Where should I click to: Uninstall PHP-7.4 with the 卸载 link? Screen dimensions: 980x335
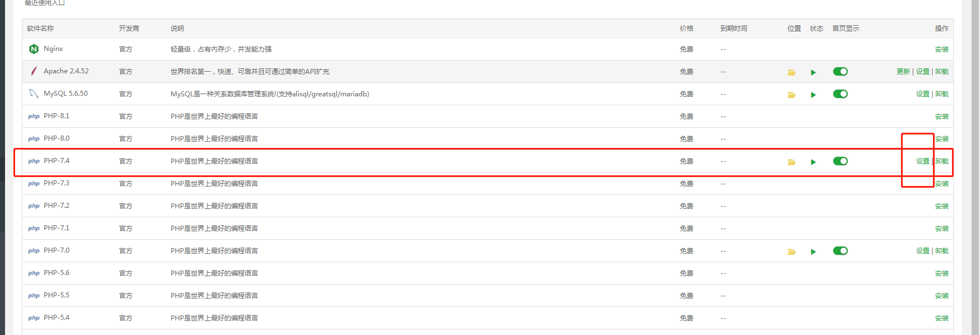(942, 161)
